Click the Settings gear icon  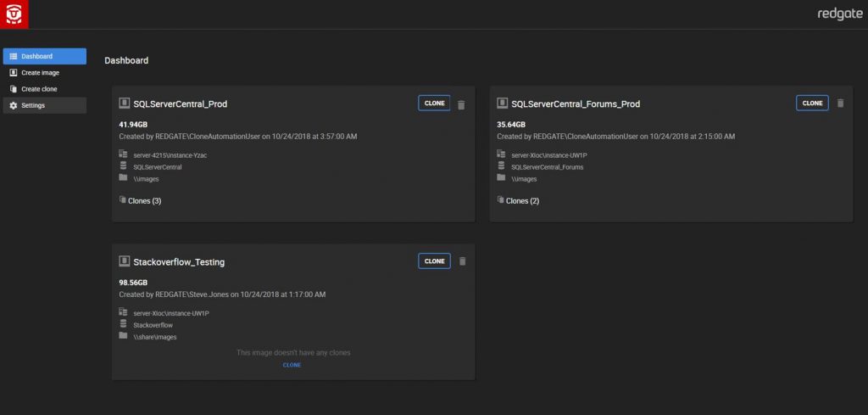(x=14, y=105)
